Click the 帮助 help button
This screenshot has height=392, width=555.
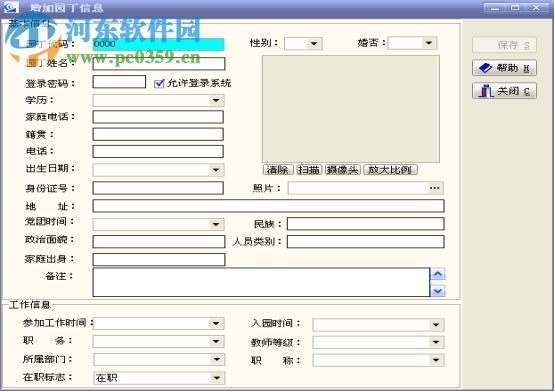pyautogui.click(x=504, y=68)
